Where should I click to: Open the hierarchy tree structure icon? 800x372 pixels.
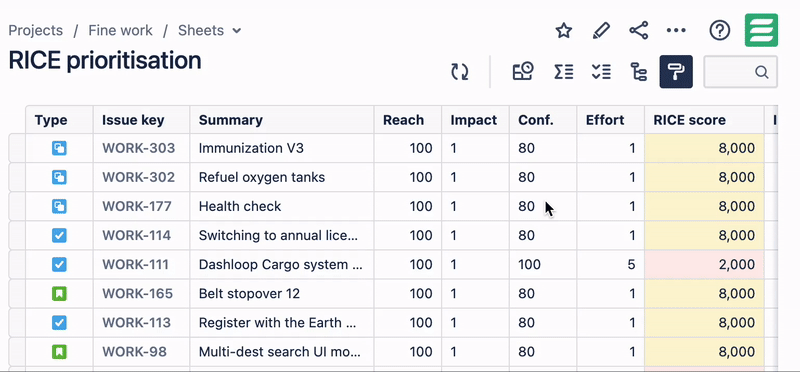point(639,71)
